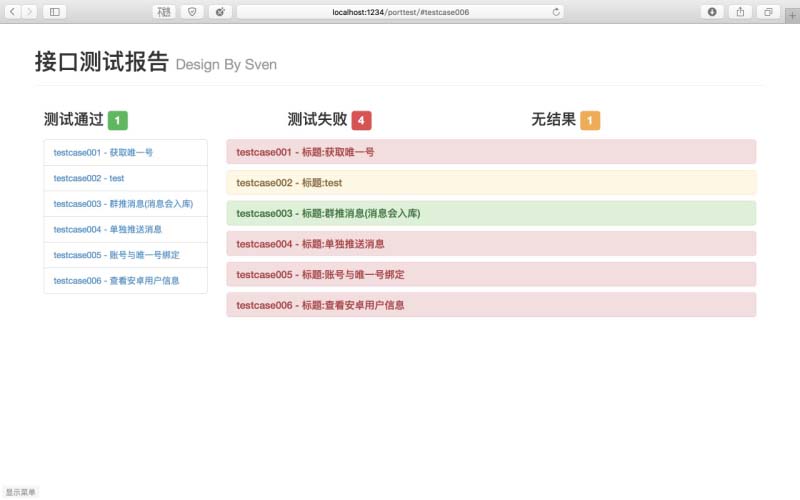Open sidebar link testcase006 - 查看安卓用户信息
800x500 pixels.
click(x=126, y=280)
